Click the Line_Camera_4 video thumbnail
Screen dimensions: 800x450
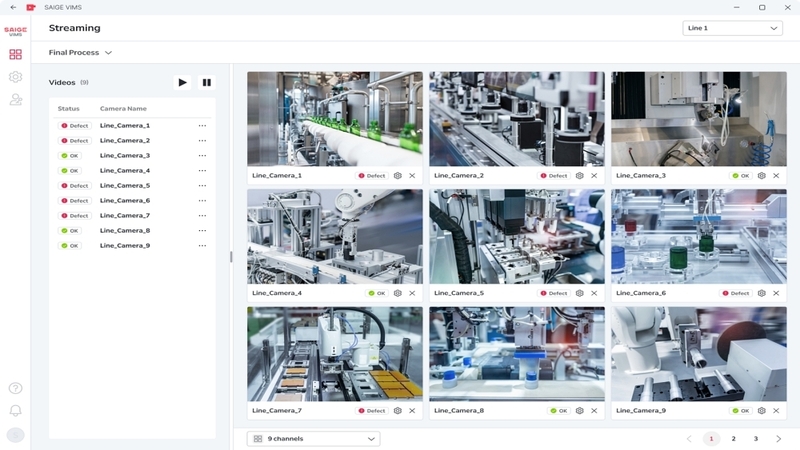pyautogui.click(x=335, y=236)
